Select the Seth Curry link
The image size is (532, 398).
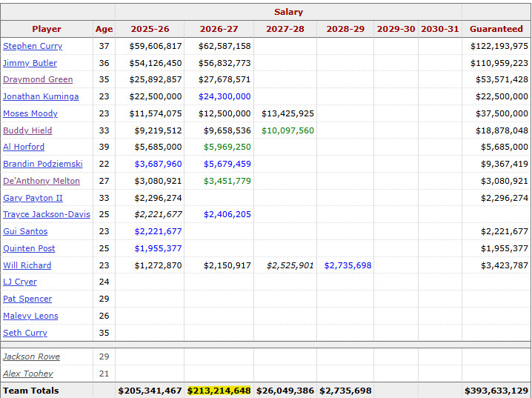tap(25, 333)
